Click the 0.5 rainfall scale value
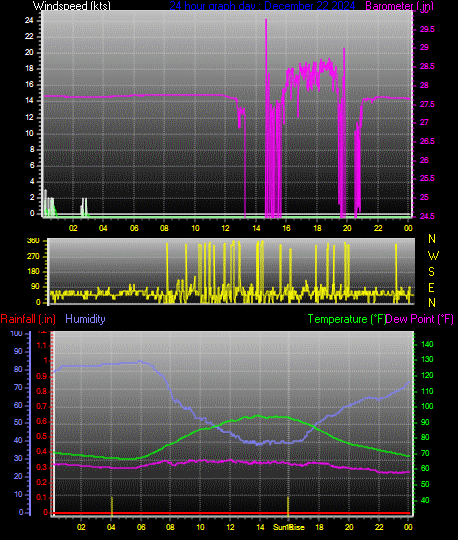 (42, 437)
